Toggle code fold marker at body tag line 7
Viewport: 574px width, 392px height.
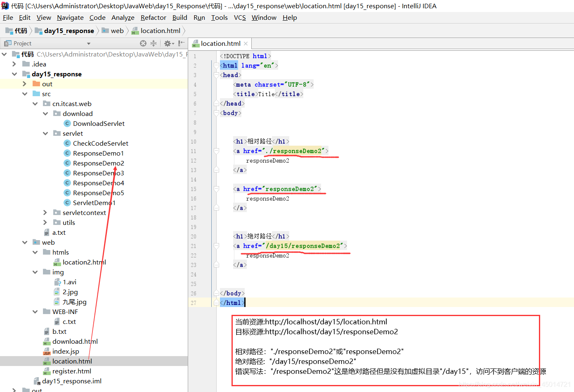(216, 113)
